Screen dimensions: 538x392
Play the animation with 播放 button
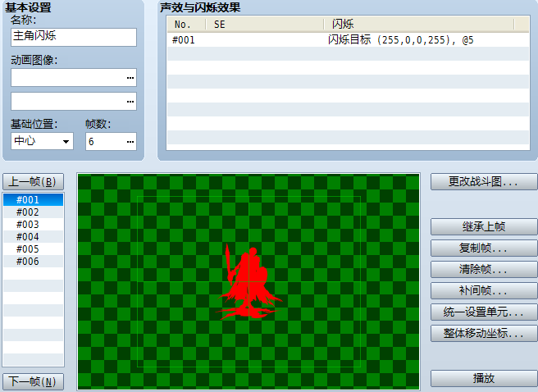point(484,378)
